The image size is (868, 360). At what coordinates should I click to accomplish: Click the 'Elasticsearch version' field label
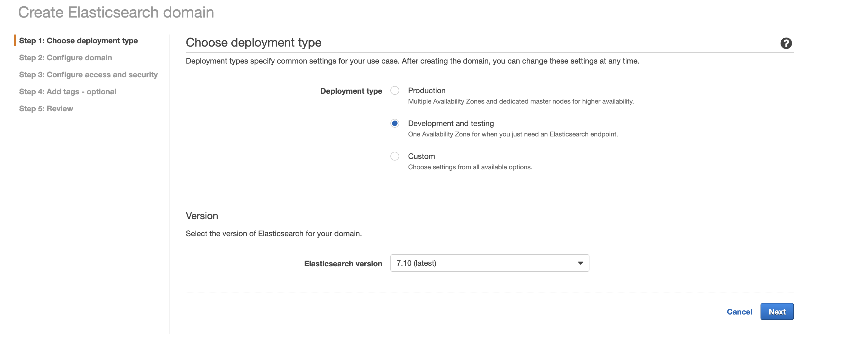coord(343,264)
